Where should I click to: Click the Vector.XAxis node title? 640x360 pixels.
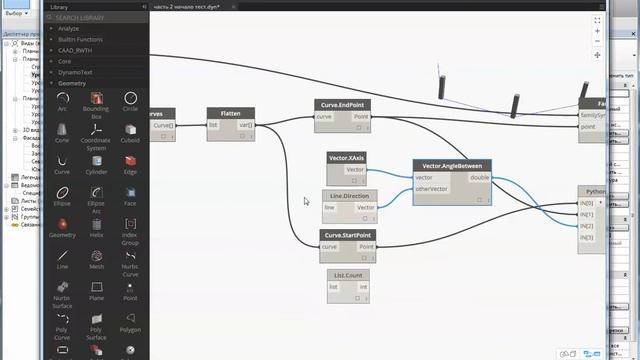tap(347, 158)
